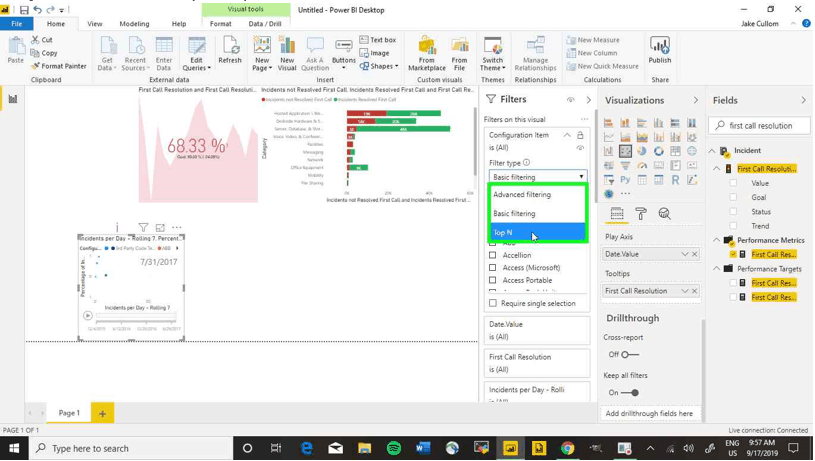Insert a Text box
The height and width of the screenshot is (461, 815).
378,40
